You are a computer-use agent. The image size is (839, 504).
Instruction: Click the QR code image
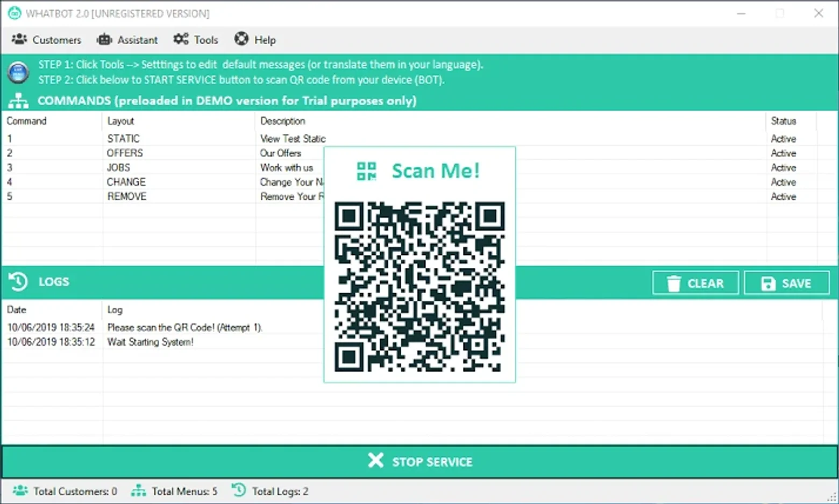419,287
